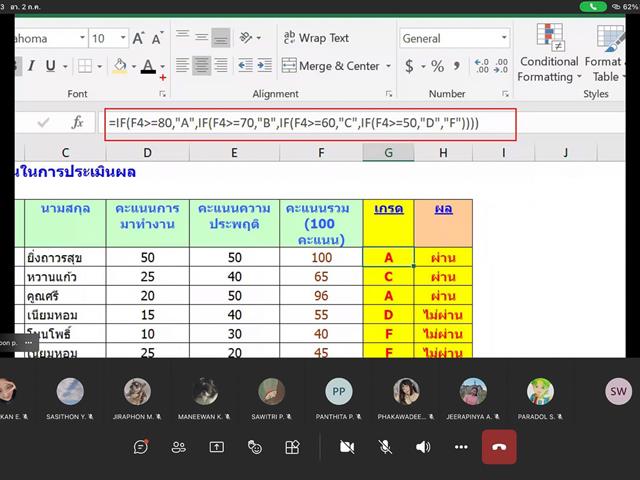Apply the font color A swatch
This screenshot has height=480, width=640.
[x=148, y=66]
